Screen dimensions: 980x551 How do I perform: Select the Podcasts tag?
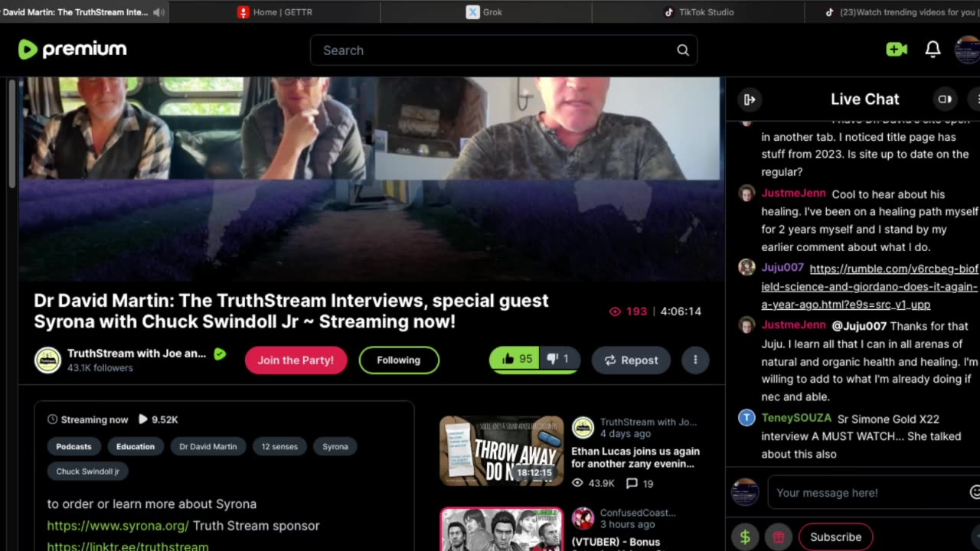73,447
